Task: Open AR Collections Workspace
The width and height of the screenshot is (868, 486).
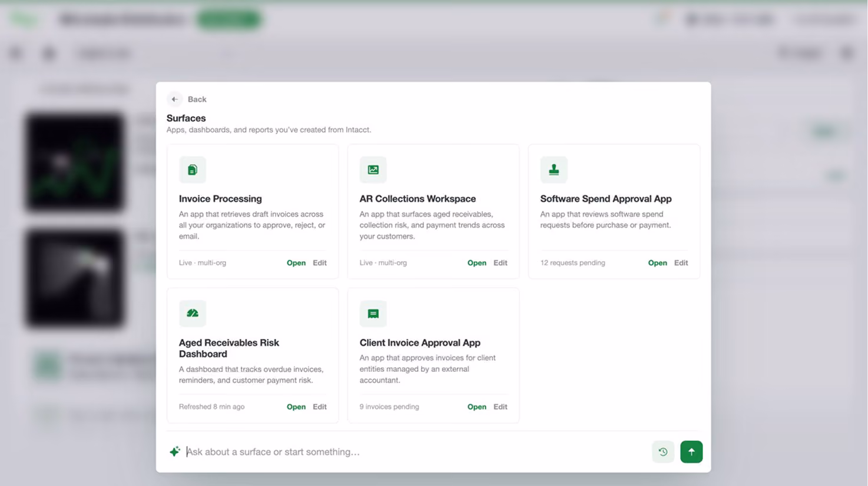Action: (x=477, y=263)
